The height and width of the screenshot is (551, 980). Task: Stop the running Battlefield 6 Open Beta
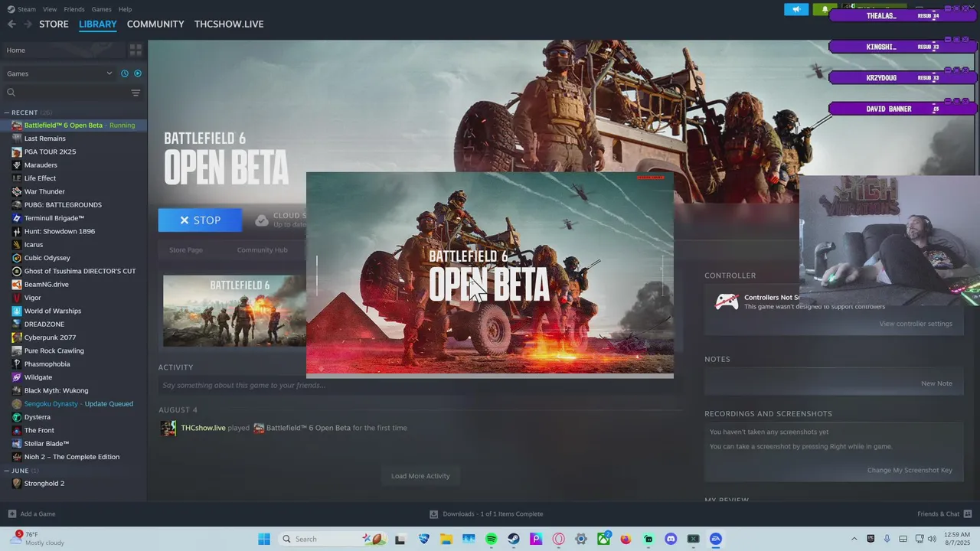pos(200,220)
